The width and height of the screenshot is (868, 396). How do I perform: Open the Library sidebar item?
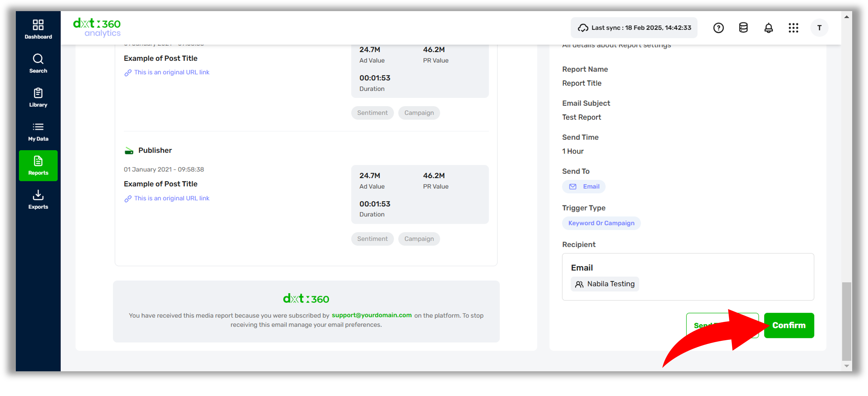[x=38, y=97]
